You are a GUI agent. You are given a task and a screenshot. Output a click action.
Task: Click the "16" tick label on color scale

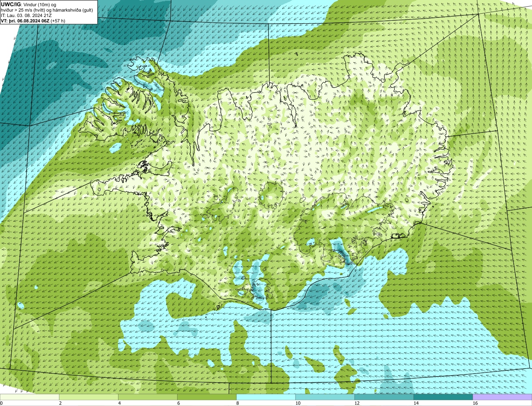(475, 403)
